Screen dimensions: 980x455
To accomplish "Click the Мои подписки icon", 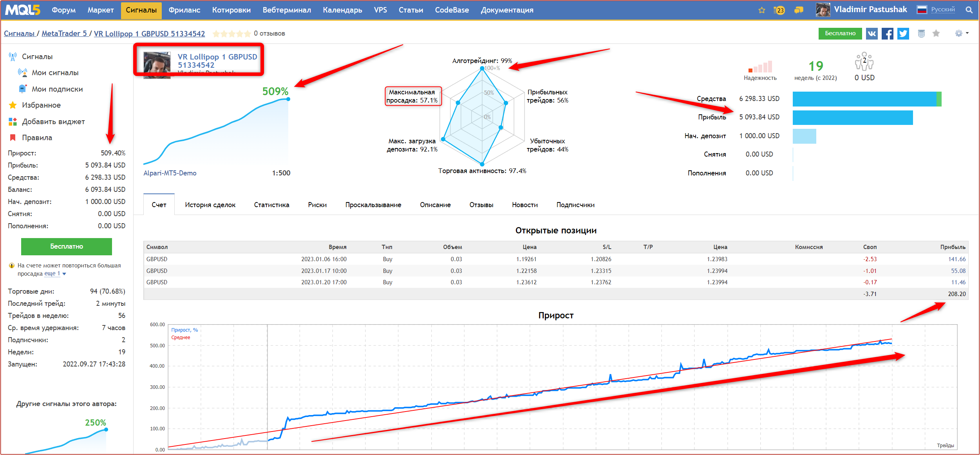I will 23,89.
